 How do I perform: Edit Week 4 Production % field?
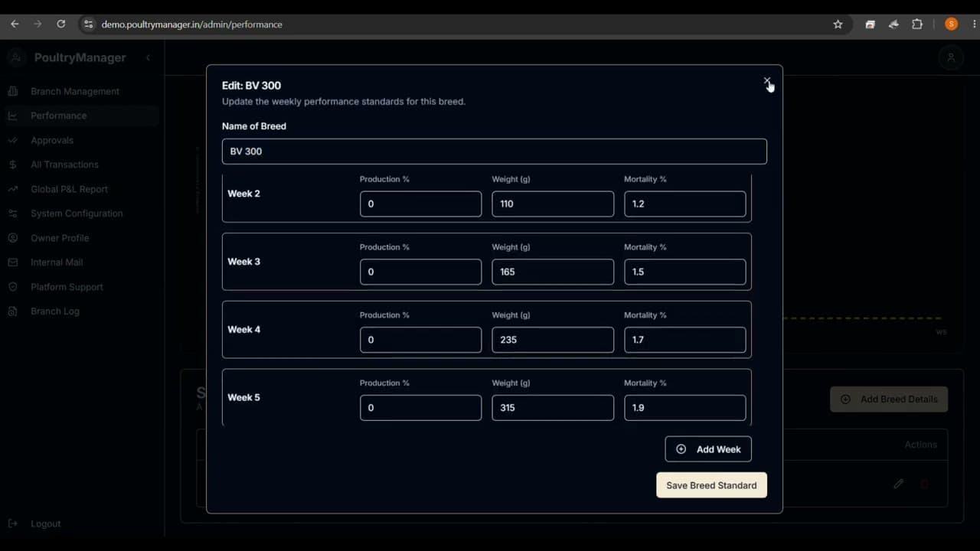click(420, 340)
